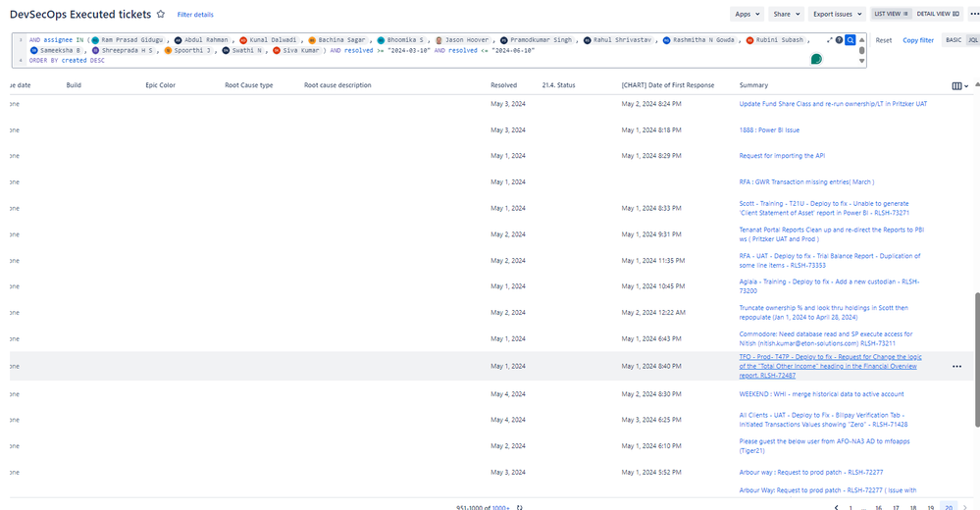Go to results page 1

click(851, 507)
